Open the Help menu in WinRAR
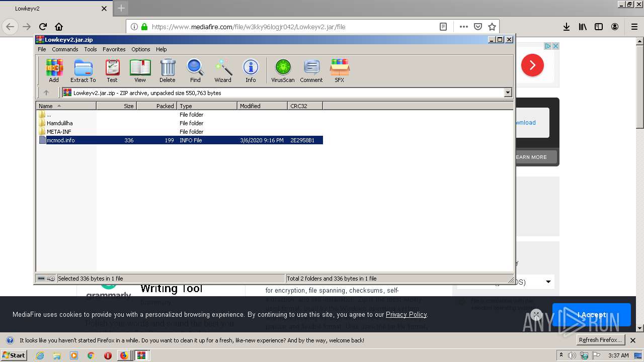Screen dimensions: 644x362 click(x=161, y=49)
